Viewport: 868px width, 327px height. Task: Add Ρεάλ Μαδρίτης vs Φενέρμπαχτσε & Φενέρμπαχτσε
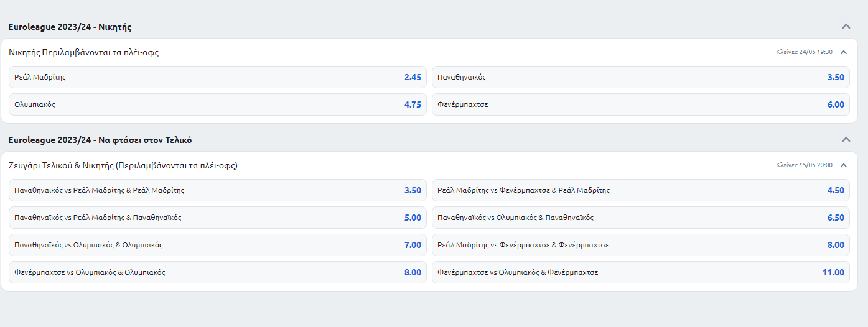click(x=640, y=246)
